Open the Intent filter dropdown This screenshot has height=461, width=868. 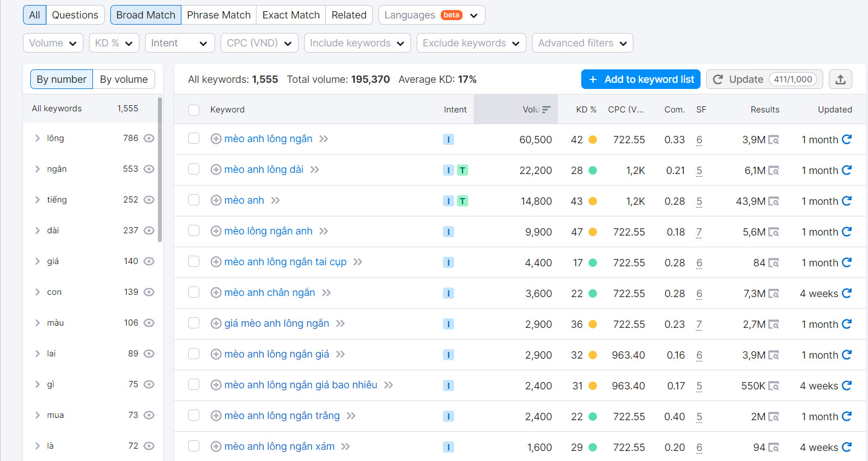[x=180, y=43]
